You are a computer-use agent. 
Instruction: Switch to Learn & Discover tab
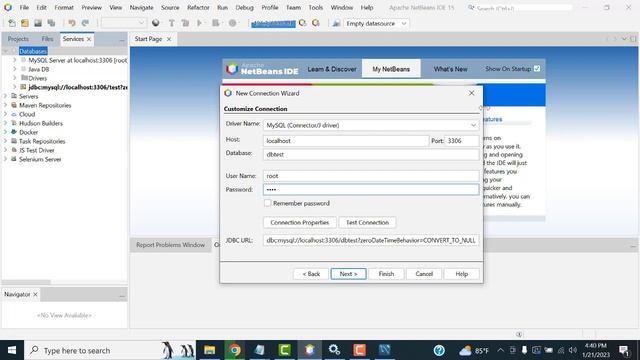(x=332, y=69)
